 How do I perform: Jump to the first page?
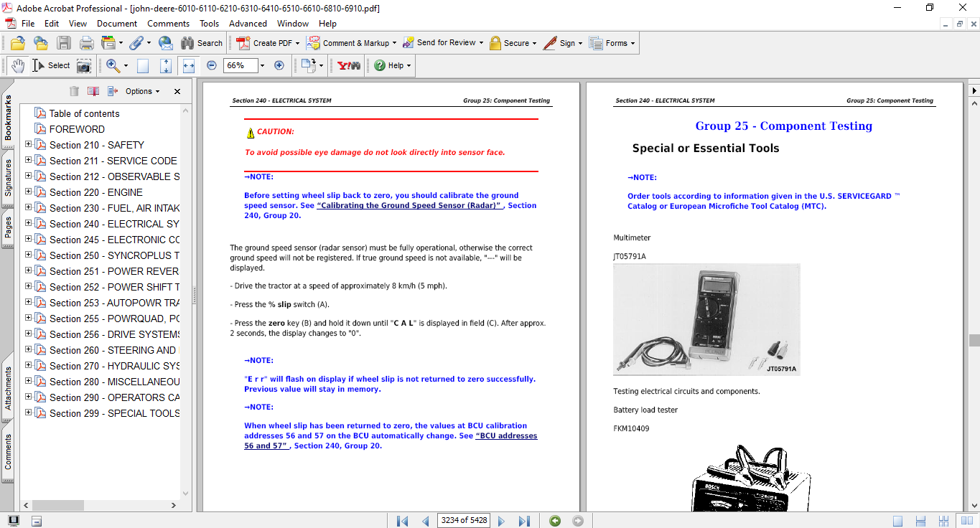(x=402, y=521)
